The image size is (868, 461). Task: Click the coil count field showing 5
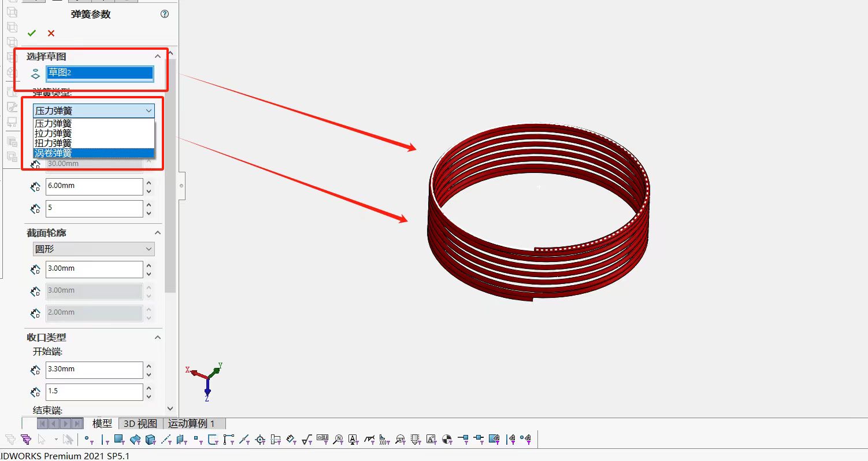(94, 209)
